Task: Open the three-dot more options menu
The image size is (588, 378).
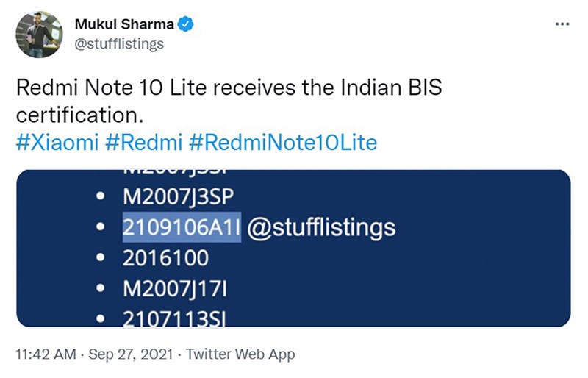Action: click(562, 24)
